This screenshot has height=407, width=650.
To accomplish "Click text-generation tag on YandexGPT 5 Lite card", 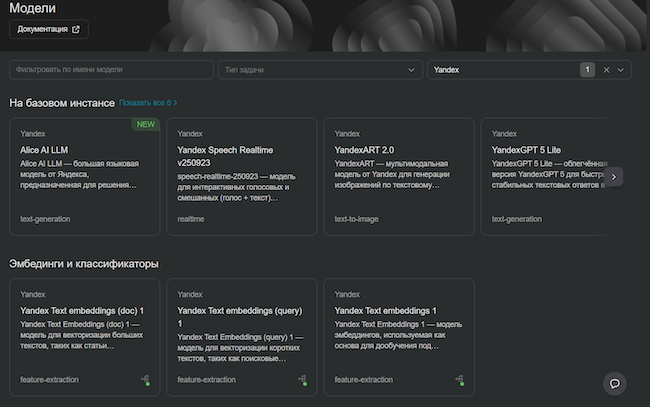I will click(517, 219).
